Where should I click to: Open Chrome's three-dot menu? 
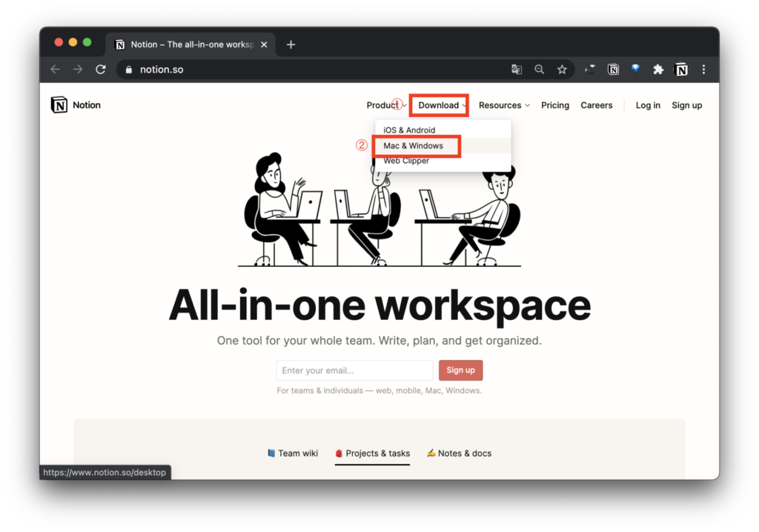coord(703,69)
